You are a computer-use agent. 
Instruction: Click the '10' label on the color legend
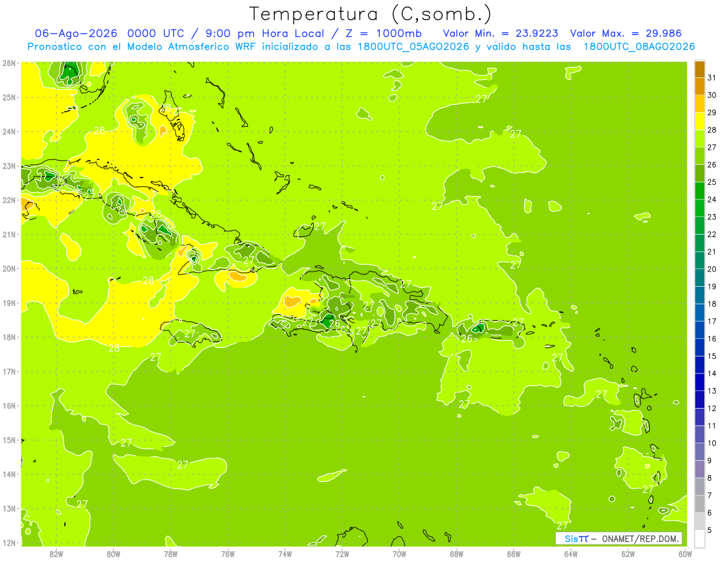click(712, 443)
